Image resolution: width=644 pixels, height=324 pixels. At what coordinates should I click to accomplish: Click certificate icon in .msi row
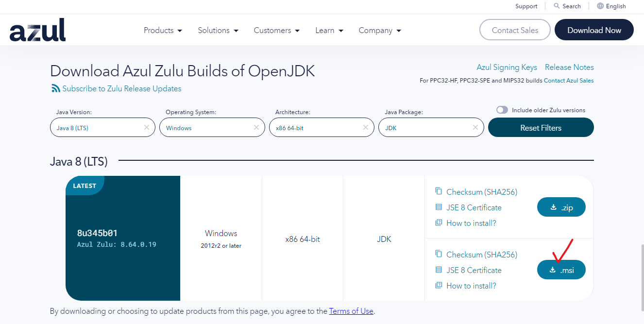point(439,270)
